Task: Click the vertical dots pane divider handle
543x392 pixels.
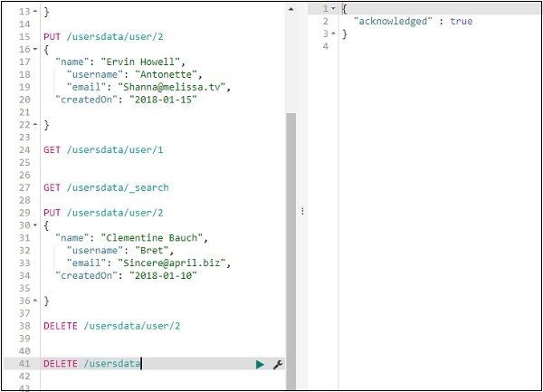Action: (x=302, y=210)
